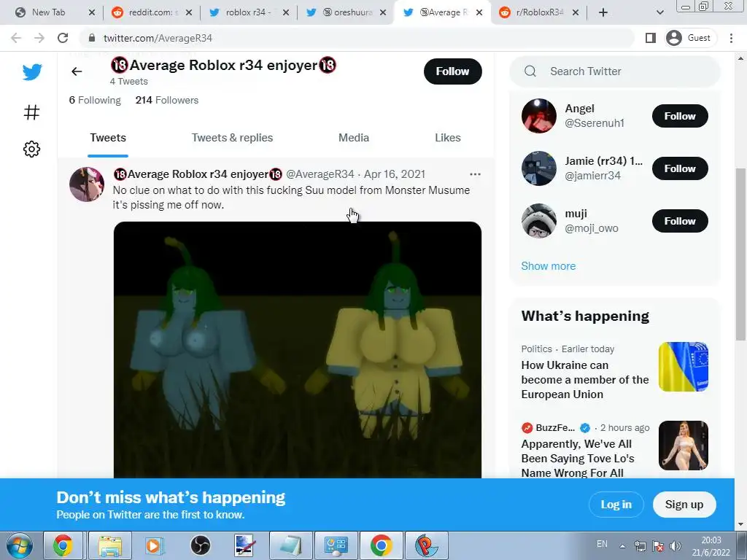Open the Windows Start orb
747x560 pixels.
(x=18, y=545)
